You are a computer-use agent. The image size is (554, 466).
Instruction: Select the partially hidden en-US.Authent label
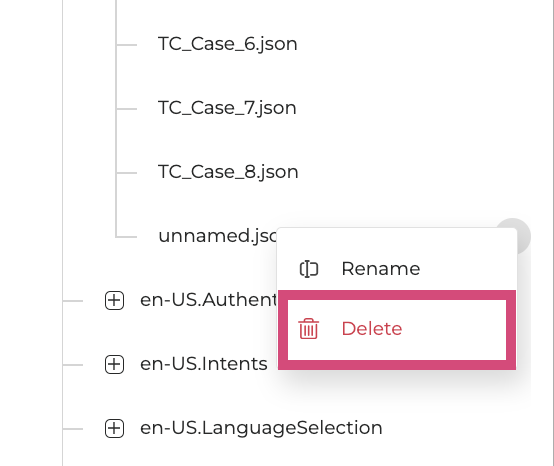coord(209,300)
